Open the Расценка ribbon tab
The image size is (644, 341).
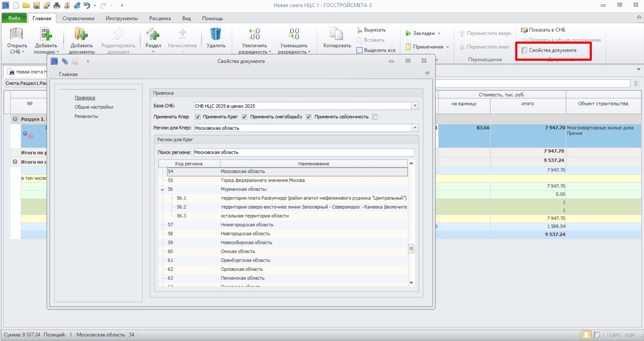[x=160, y=18]
